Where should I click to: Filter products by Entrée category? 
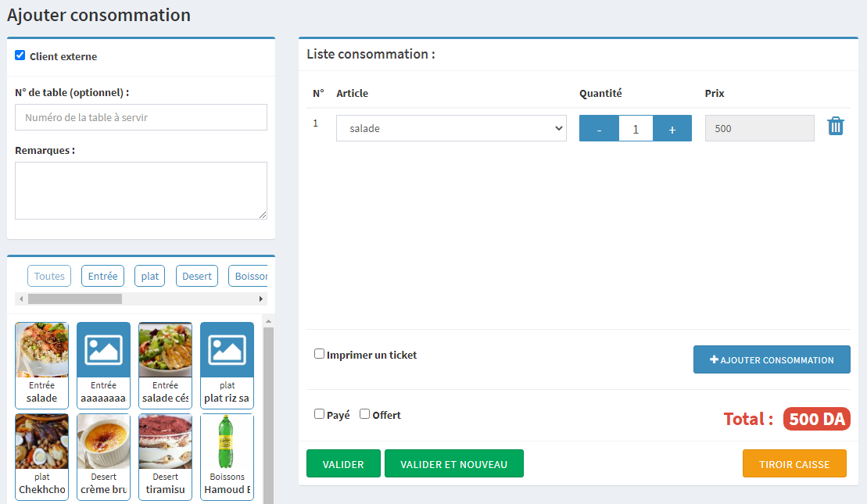pos(102,276)
